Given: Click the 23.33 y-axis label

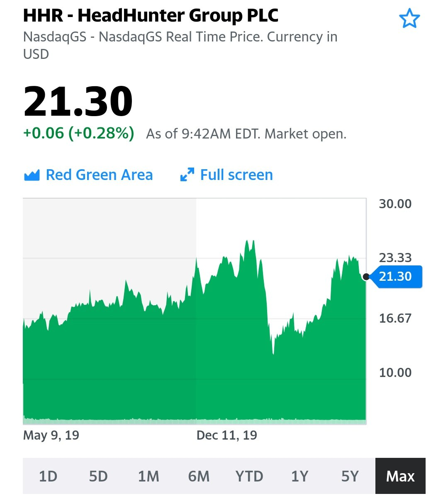Looking at the screenshot, I should 395,258.
